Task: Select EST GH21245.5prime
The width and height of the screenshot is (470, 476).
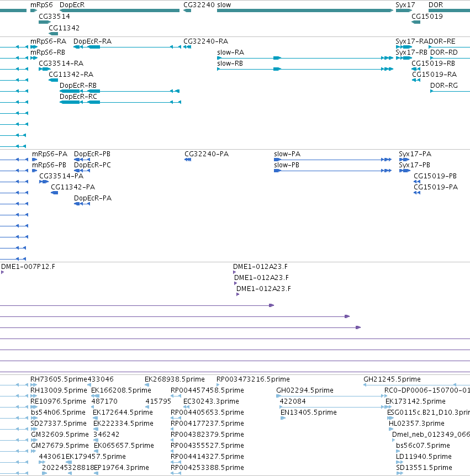Action: coord(392,379)
